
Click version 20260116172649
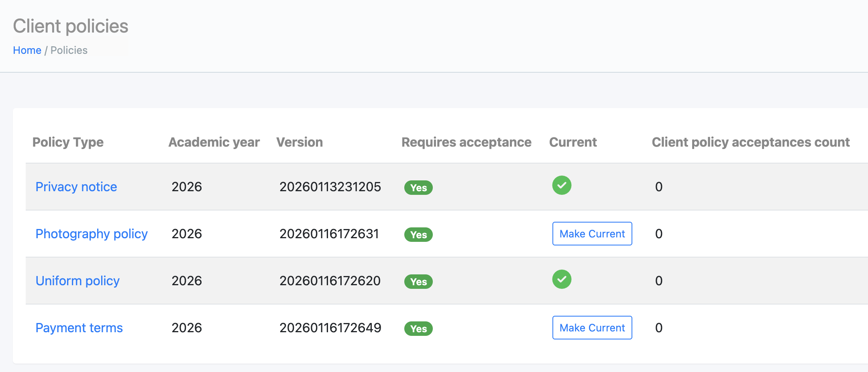pyautogui.click(x=330, y=328)
